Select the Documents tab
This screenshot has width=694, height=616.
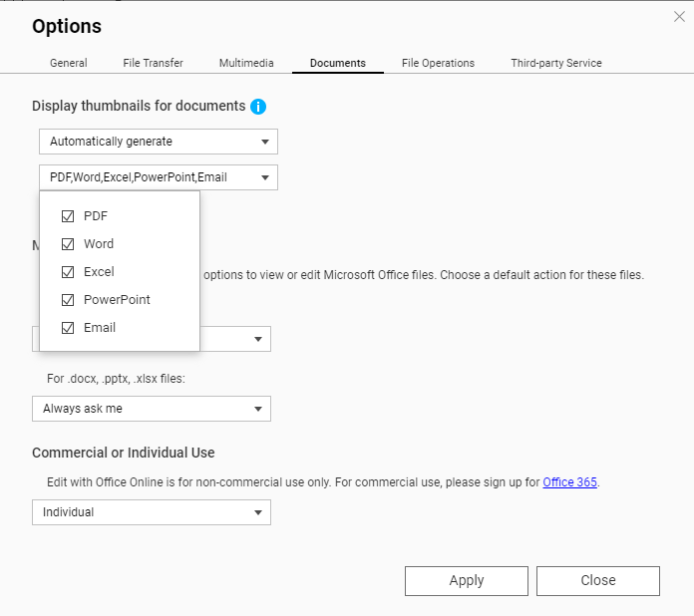pyautogui.click(x=337, y=63)
